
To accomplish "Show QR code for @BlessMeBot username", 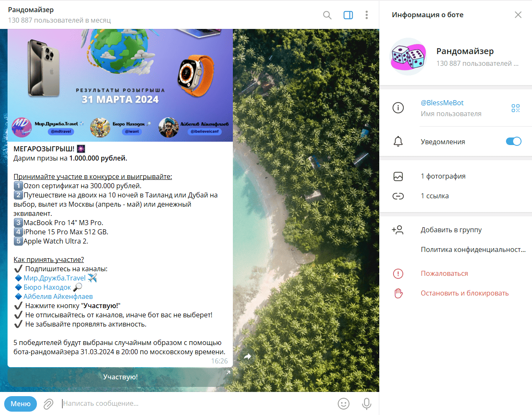I will (516, 108).
